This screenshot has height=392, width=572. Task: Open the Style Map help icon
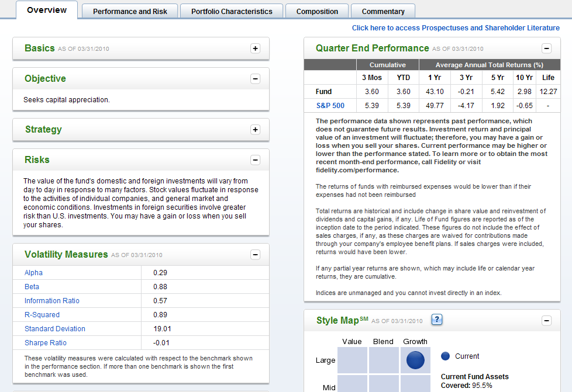pyautogui.click(x=436, y=320)
